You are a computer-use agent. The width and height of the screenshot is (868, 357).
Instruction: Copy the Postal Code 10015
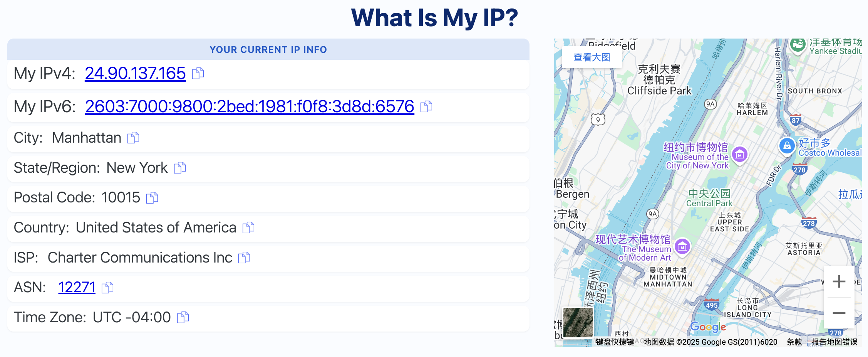(152, 198)
